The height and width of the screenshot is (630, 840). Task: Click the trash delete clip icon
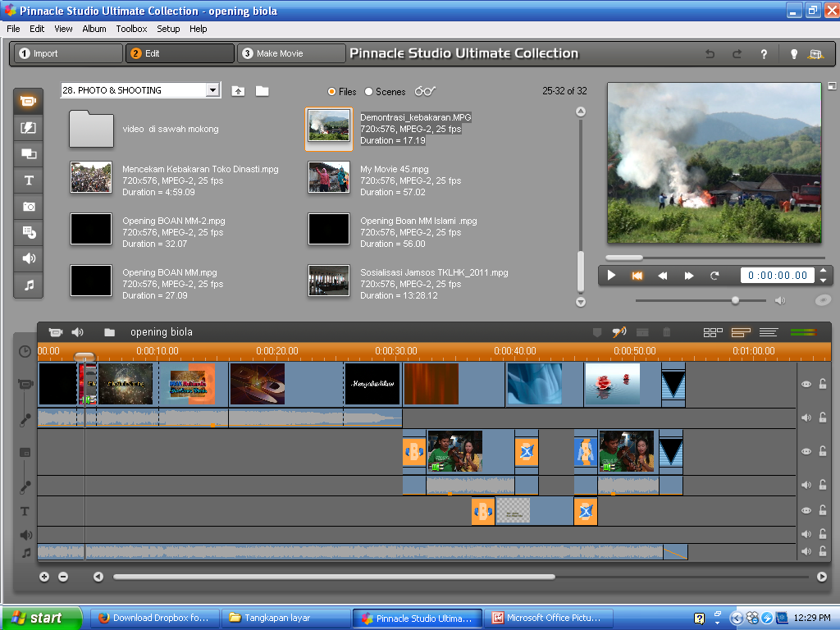click(666, 332)
